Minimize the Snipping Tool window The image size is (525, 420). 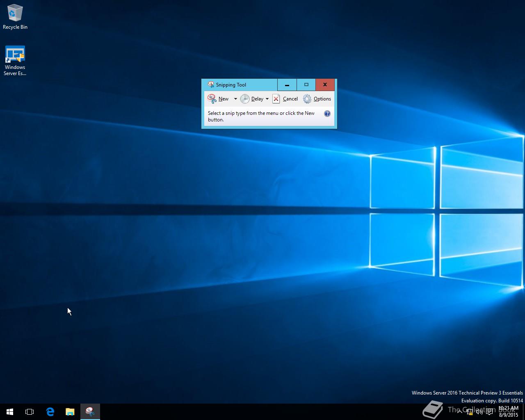coord(287,85)
